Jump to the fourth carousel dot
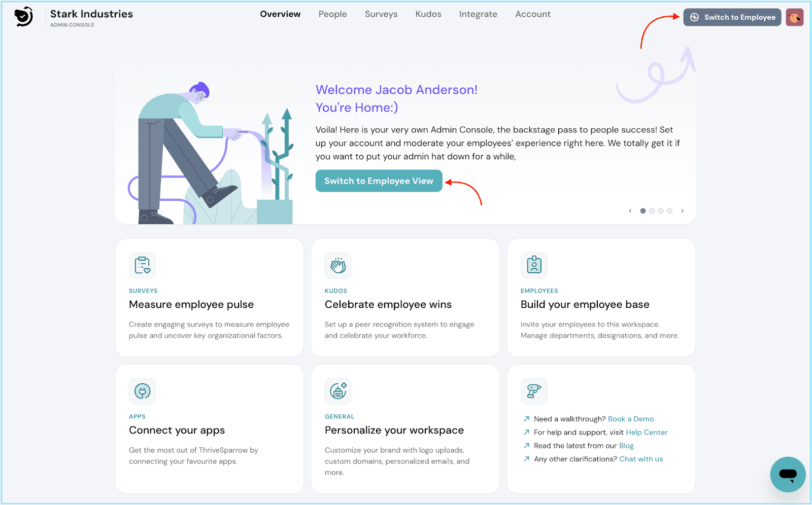The height and width of the screenshot is (505, 812). pyautogui.click(x=669, y=211)
